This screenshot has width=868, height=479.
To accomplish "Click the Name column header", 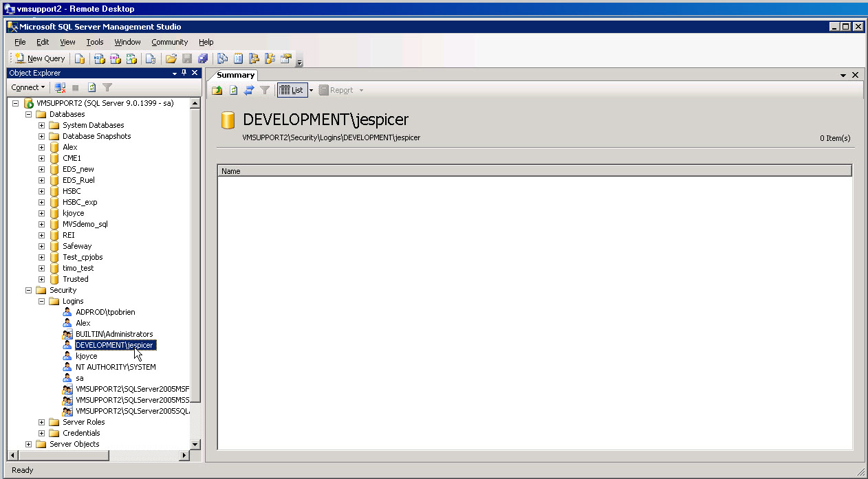I will 534,171.
